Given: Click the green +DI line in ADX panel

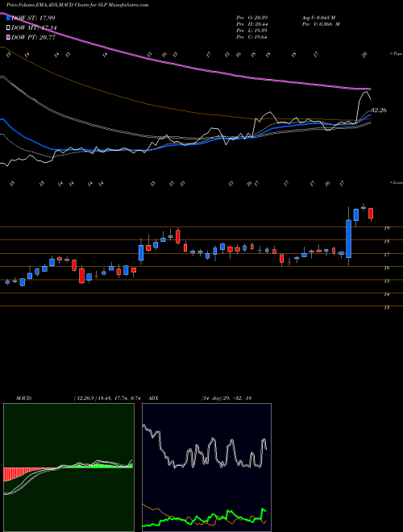Looking at the screenshot, I should click(x=204, y=519).
